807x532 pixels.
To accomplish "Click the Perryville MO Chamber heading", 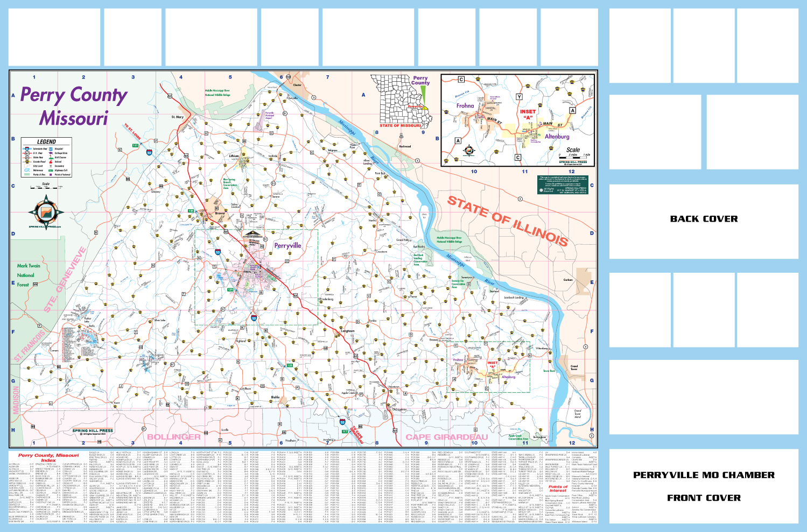I will point(704,475).
